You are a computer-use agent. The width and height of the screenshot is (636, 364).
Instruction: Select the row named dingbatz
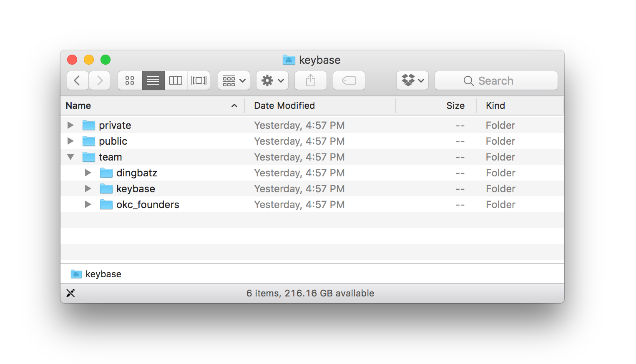(312, 173)
